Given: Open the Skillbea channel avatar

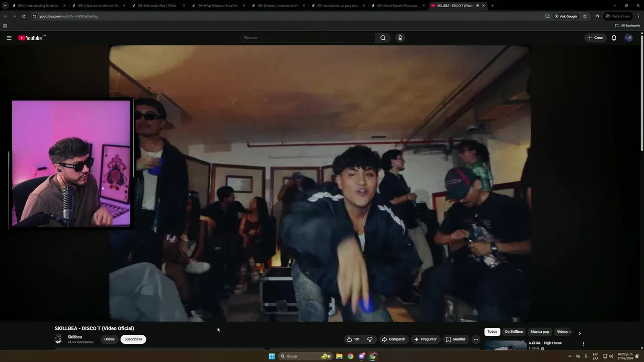Looking at the screenshot, I should coord(59,339).
